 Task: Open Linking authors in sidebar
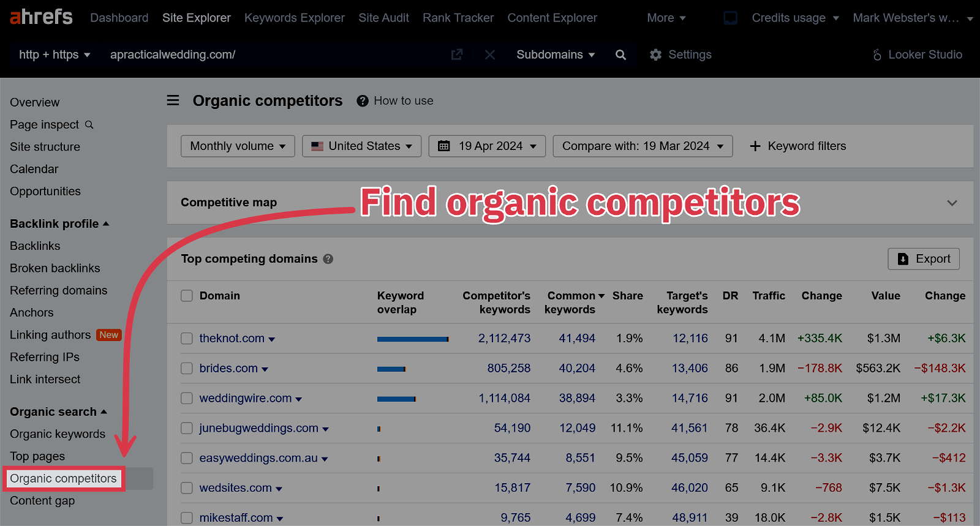[x=50, y=335]
